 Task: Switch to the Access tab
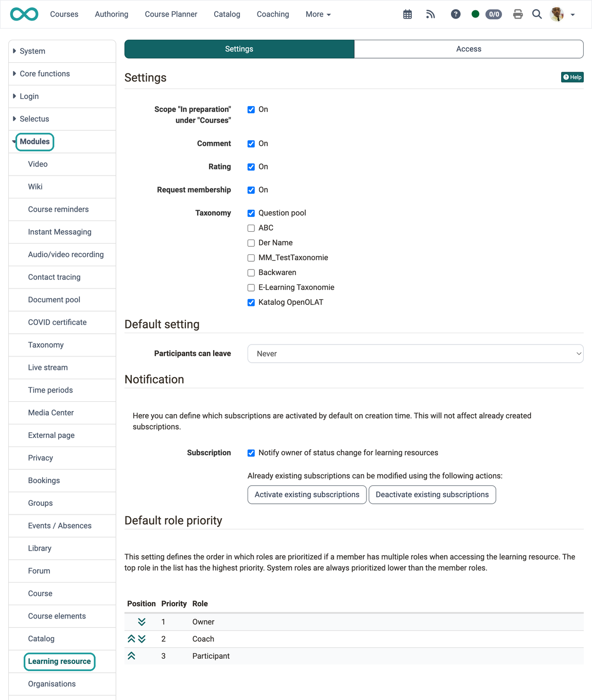469,49
